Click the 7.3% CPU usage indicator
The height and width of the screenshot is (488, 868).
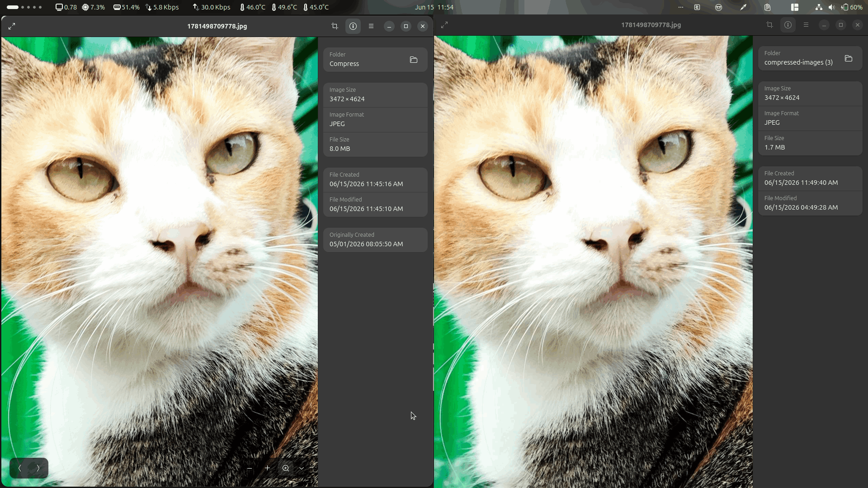tap(94, 7)
